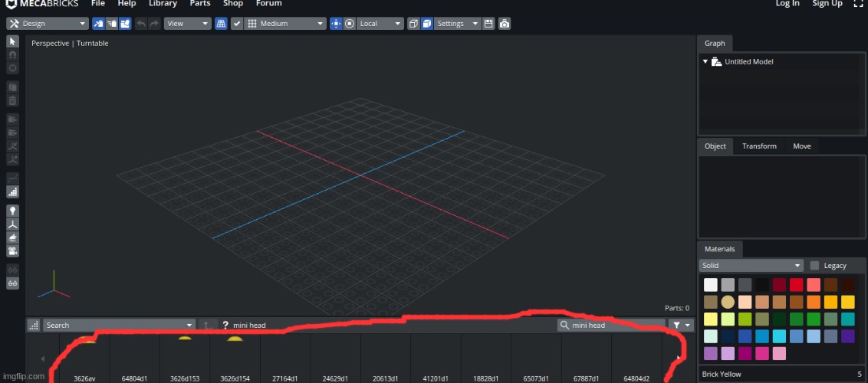Click the Mecabricks logo
Viewport: 868px width, 383px height.
[43, 3]
